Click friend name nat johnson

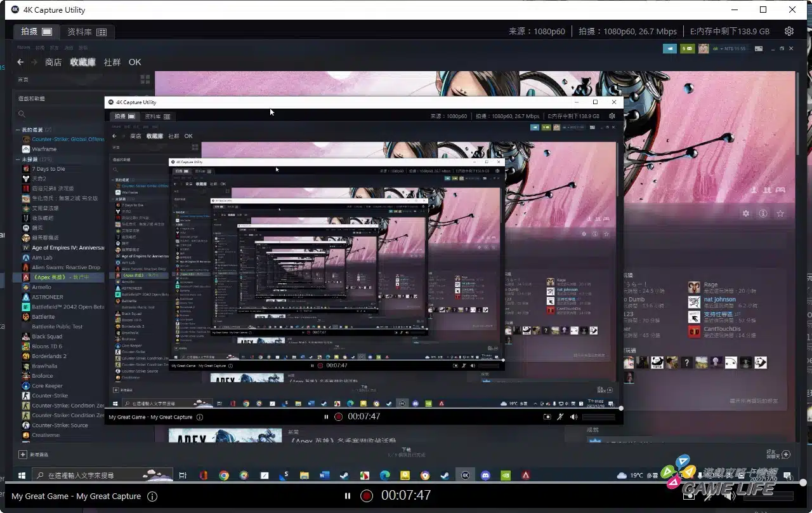point(719,300)
